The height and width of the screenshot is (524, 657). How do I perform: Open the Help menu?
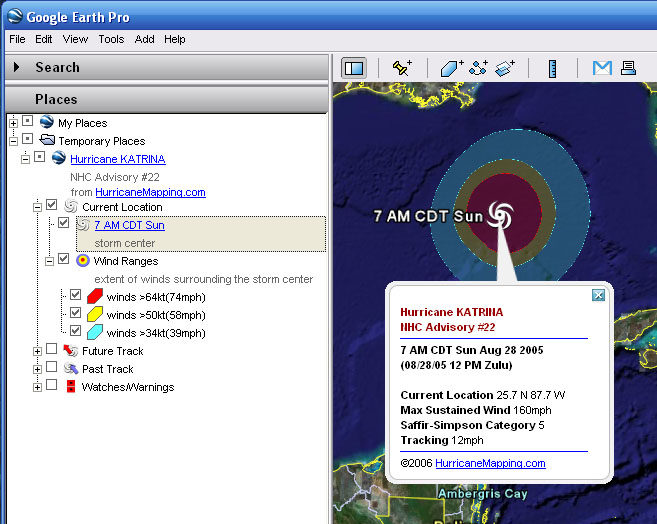(x=175, y=39)
